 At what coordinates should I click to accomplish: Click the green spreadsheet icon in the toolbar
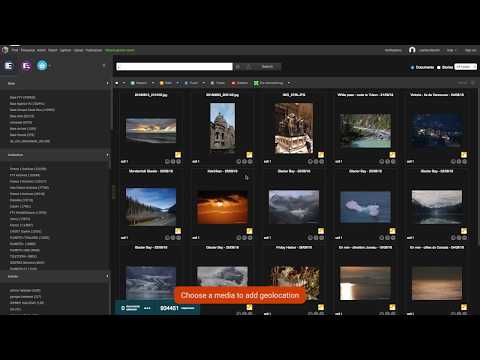tap(256, 83)
